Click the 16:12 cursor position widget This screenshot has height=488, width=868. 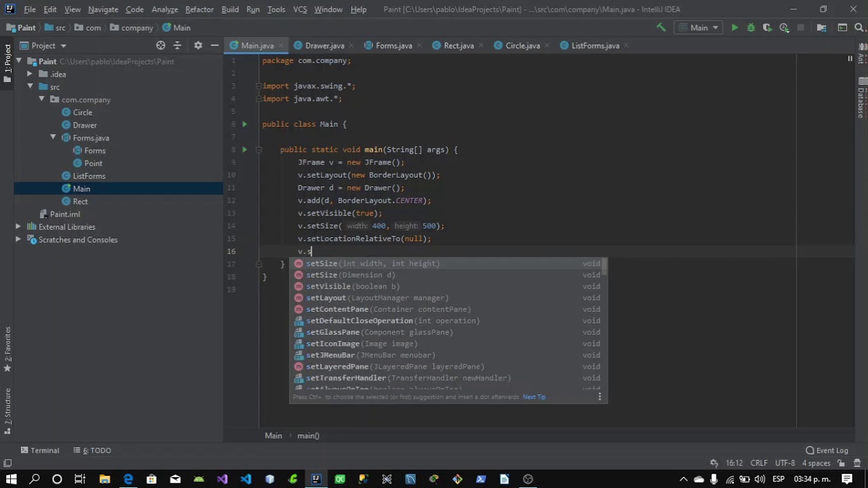(x=734, y=463)
